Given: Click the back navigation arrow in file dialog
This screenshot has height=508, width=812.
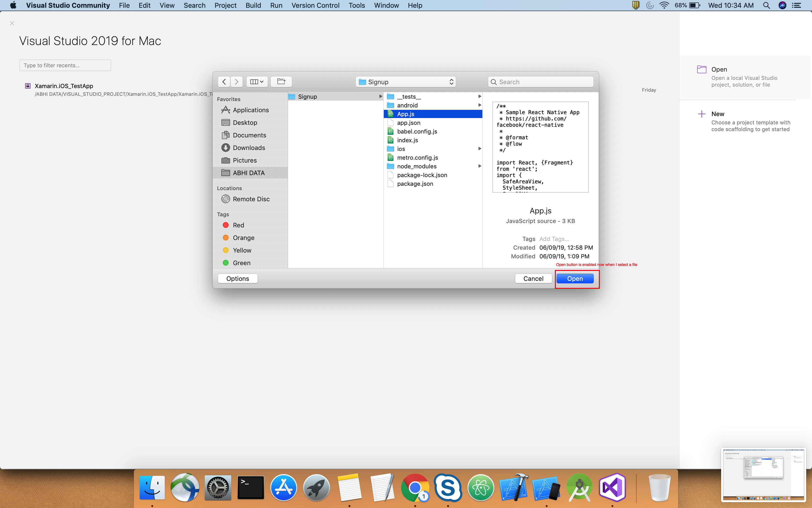Looking at the screenshot, I should [x=224, y=82].
